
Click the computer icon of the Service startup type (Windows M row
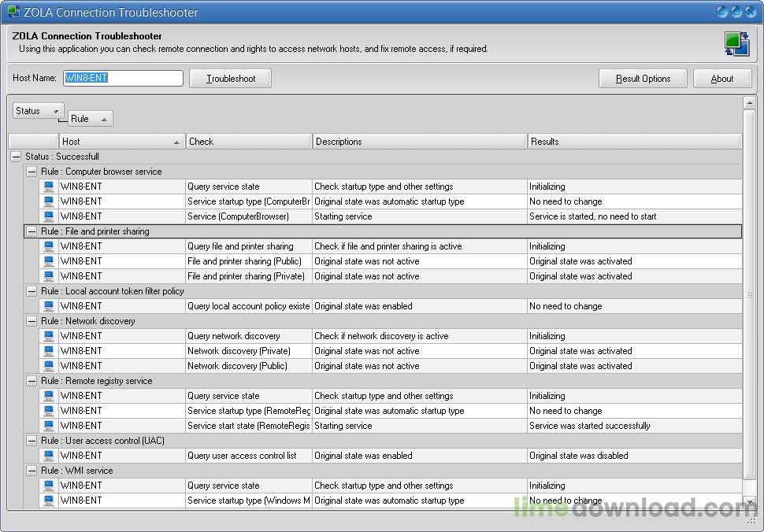click(49, 501)
